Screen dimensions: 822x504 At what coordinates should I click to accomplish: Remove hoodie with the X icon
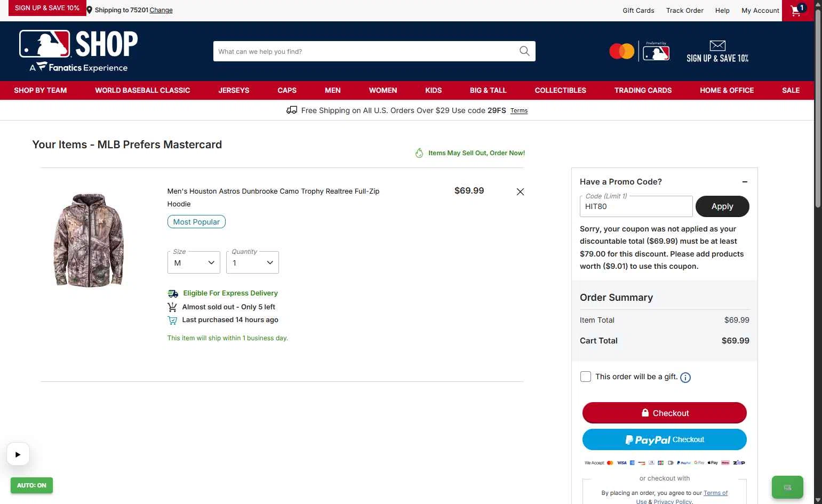point(520,192)
